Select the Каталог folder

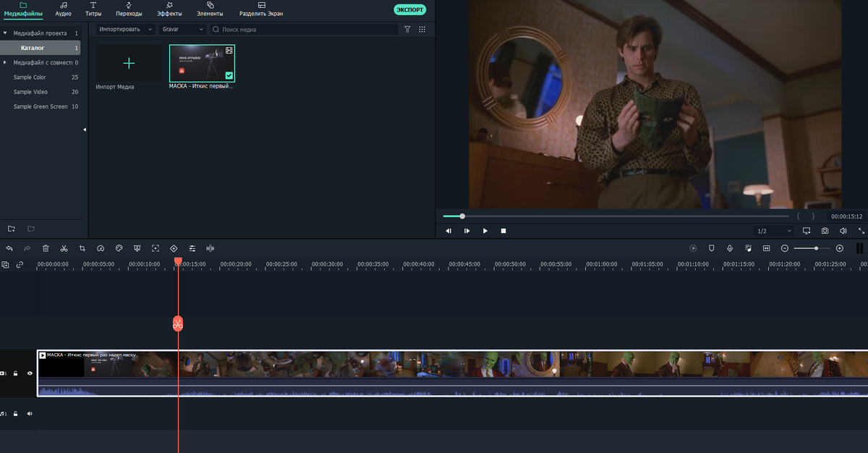(x=40, y=48)
